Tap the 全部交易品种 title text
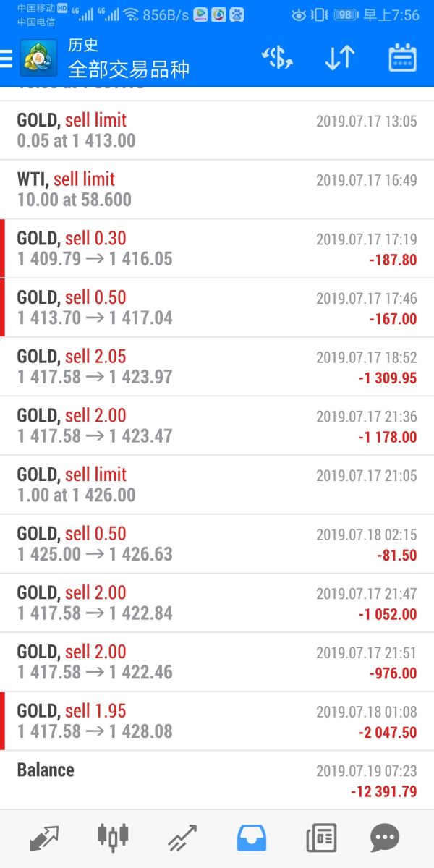The image size is (434, 868). [129, 69]
